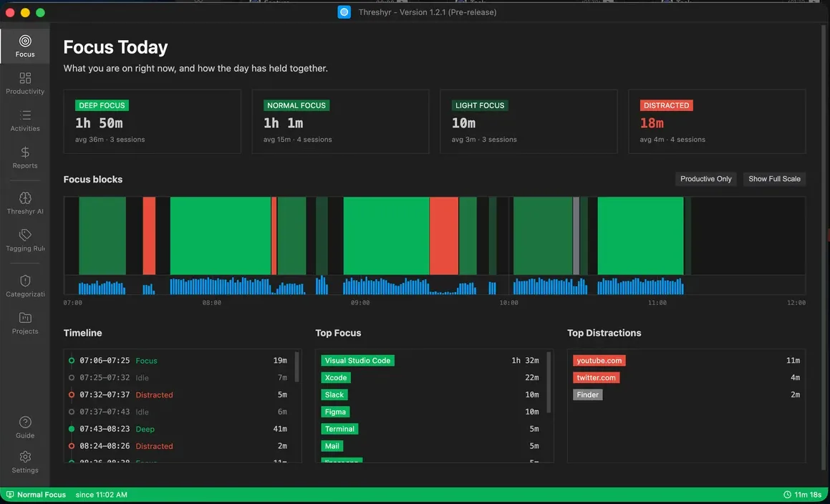Click red marker of 07:32–07:37 Distracted entry
The image size is (830, 504).
tap(72, 394)
